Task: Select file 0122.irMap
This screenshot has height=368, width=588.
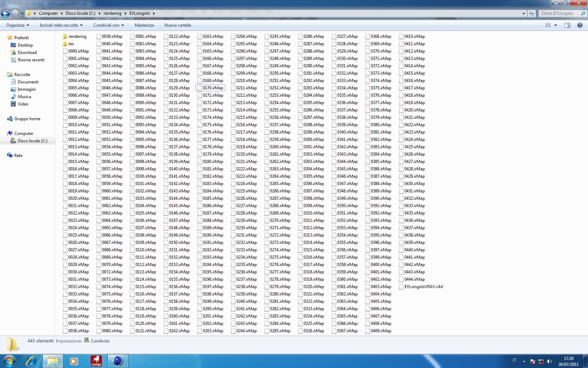Action: tap(177, 36)
